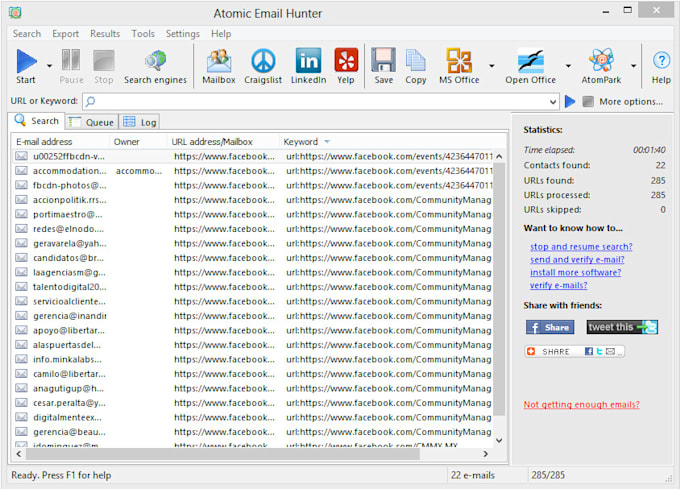The image size is (680, 489).
Task: Open the Tools menu
Action: pos(143,34)
